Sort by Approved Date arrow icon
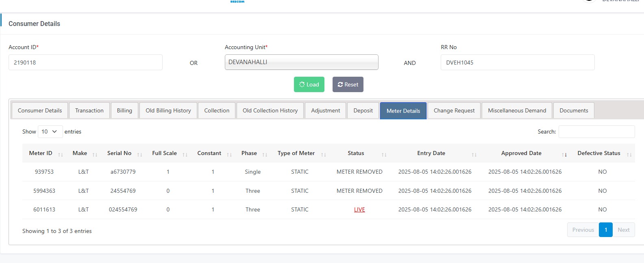Image resolution: width=644 pixels, height=263 pixels. (564, 154)
